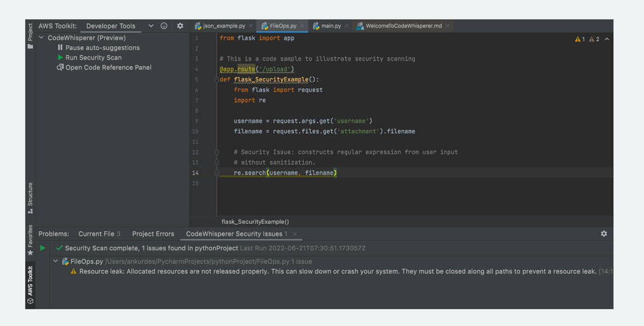Click Pause auto-suggestions
The height and width of the screenshot is (326, 644).
pos(103,48)
